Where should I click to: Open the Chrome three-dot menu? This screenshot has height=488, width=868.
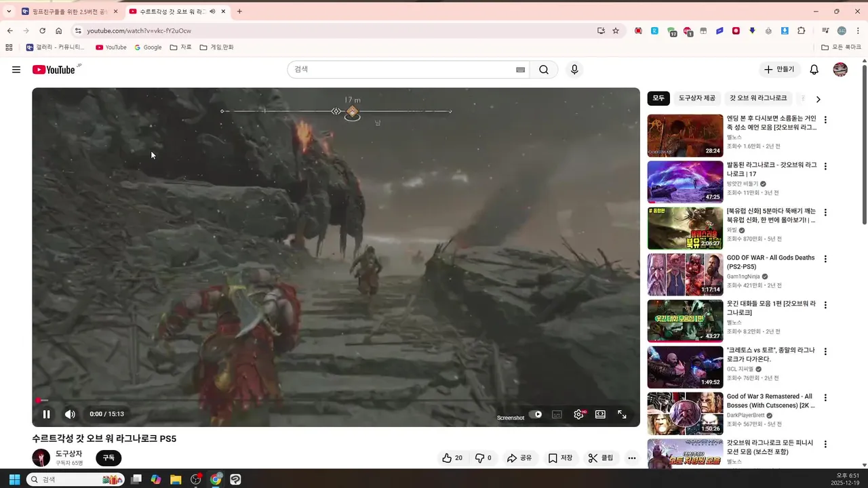[x=858, y=30]
